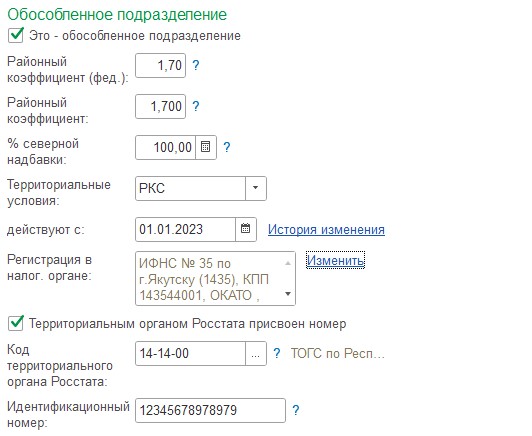
Task: Click federal coefficient field with 1,70
Action: click(x=160, y=65)
